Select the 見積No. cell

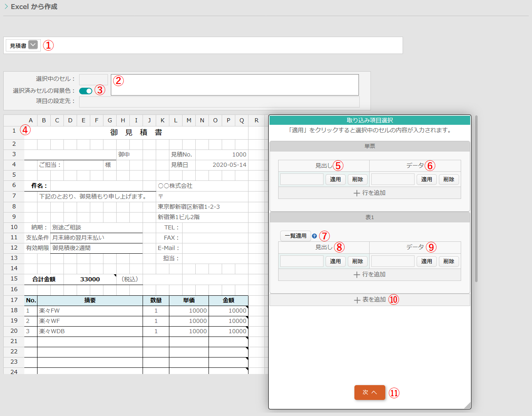(182, 154)
